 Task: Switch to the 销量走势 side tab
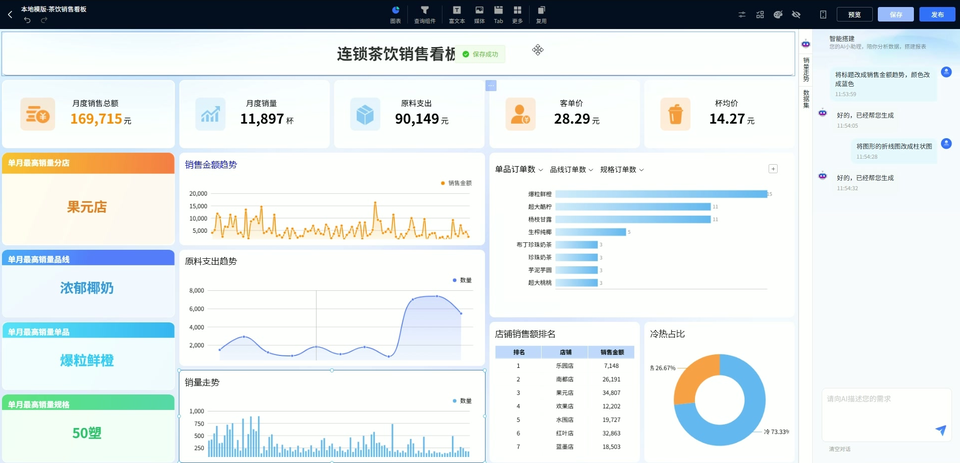click(x=806, y=70)
